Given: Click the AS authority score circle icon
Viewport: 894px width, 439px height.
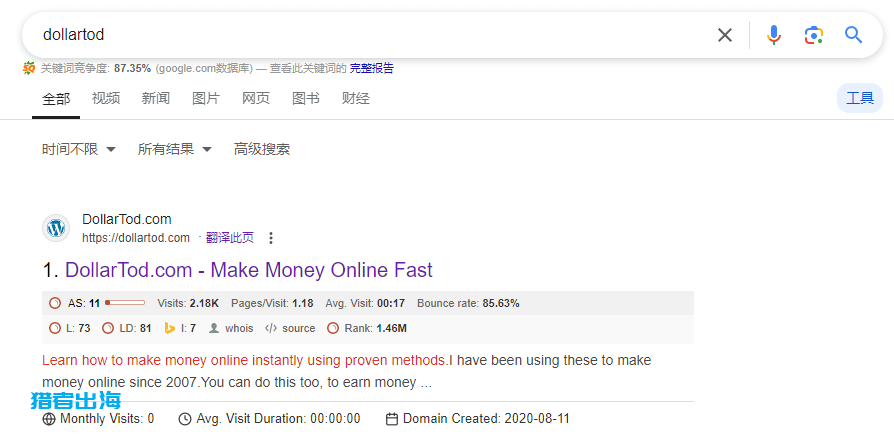Looking at the screenshot, I should (x=55, y=303).
